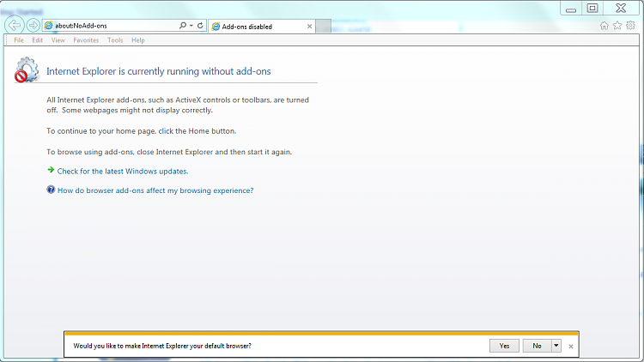Open the Tools menu

tap(115, 40)
